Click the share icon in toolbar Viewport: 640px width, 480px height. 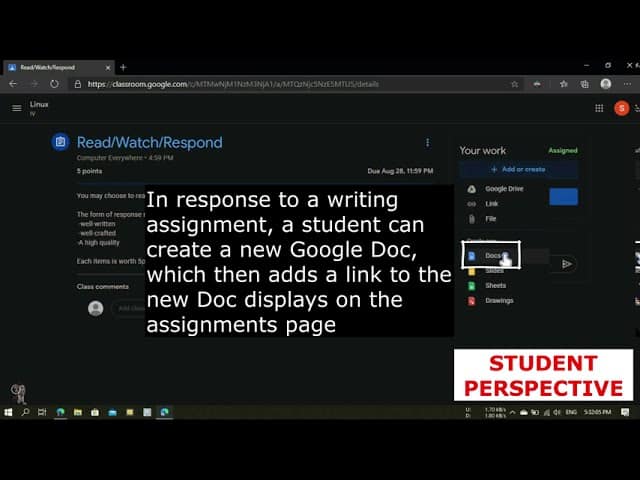537,84
